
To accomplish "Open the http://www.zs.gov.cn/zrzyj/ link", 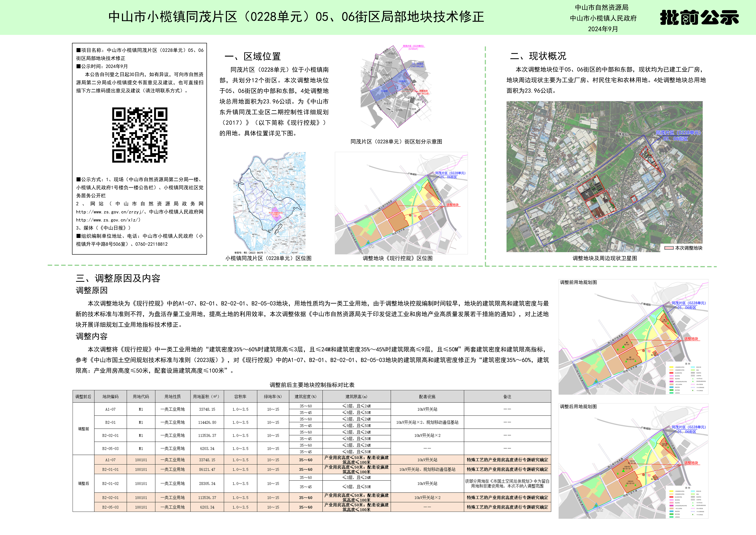I will click(x=110, y=212).
